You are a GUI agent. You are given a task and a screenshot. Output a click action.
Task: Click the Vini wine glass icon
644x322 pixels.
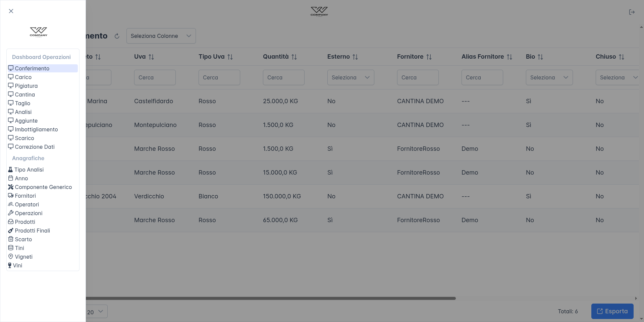10,265
